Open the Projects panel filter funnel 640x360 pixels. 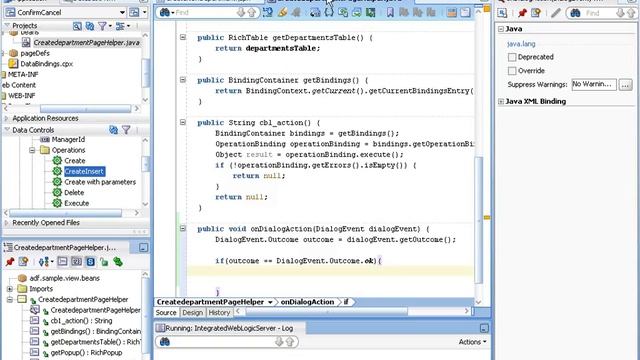[102, 26]
